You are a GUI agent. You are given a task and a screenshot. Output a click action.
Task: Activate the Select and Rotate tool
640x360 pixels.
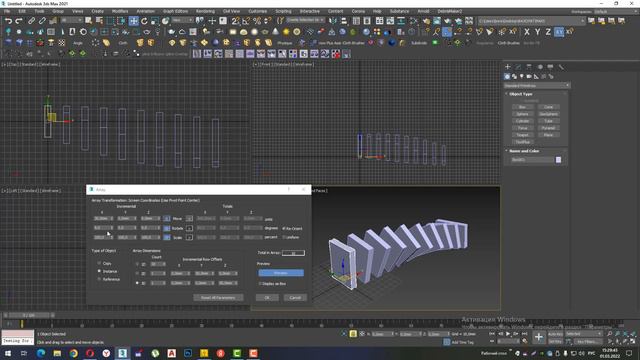pos(144,21)
